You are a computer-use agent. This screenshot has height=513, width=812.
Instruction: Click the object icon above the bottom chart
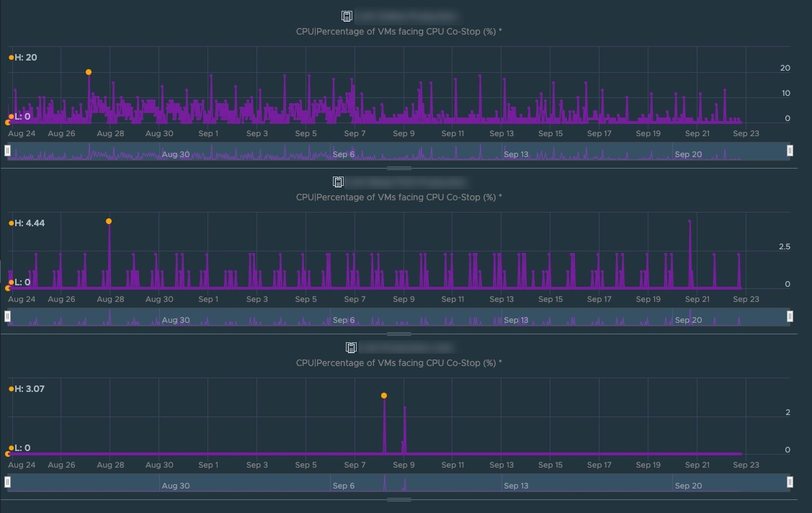coord(351,347)
